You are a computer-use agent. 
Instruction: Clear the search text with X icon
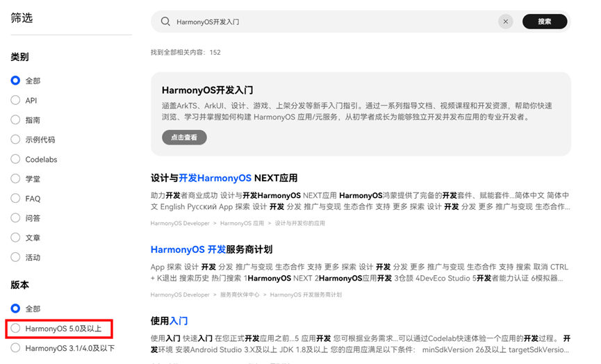506,22
